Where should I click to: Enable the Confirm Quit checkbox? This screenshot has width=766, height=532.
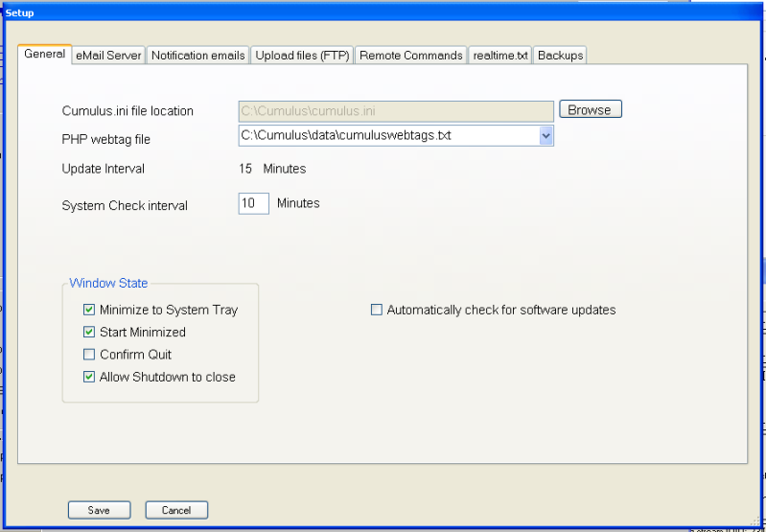pyautogui.click(x=89, y=355)
